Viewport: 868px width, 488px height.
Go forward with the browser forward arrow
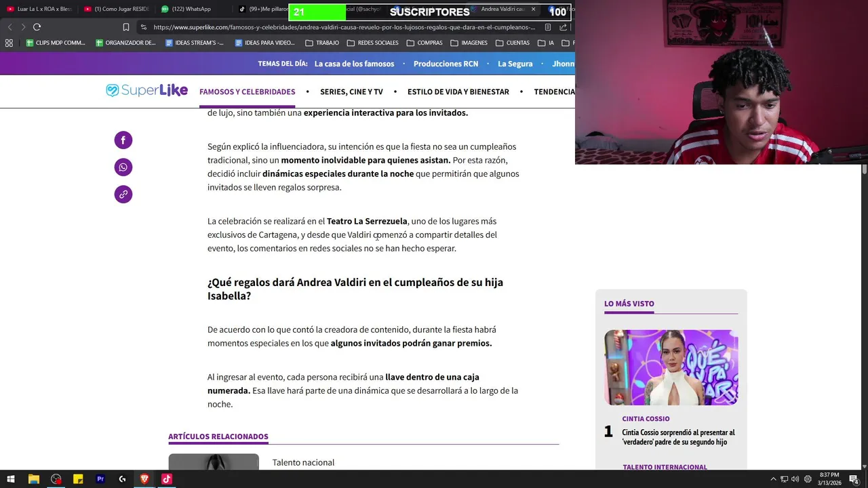click(x=22, y=27)
